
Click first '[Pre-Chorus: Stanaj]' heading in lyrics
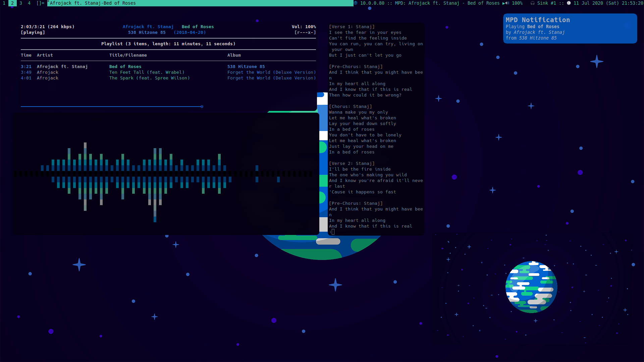(x=356, y=66)
